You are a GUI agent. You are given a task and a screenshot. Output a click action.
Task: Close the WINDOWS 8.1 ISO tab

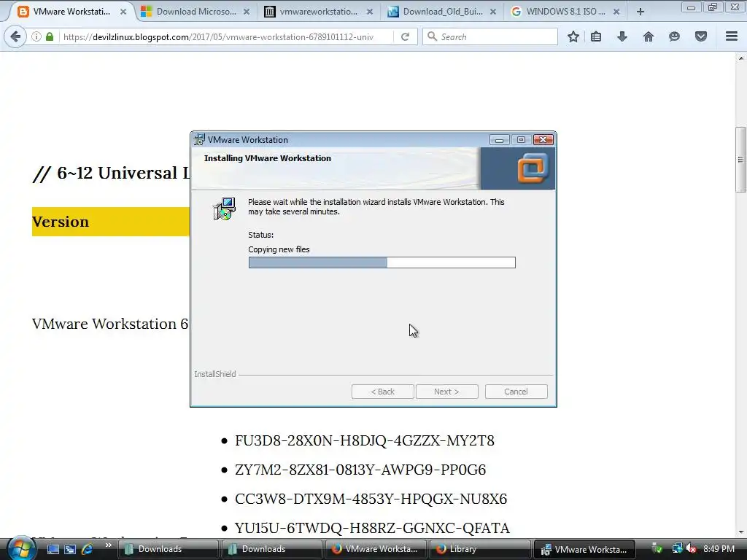coord(616,12)
